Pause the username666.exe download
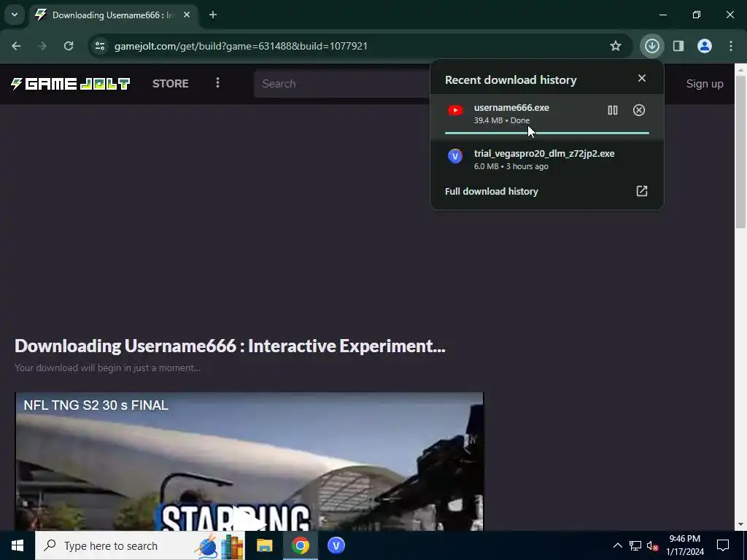 tap(613, 111)
